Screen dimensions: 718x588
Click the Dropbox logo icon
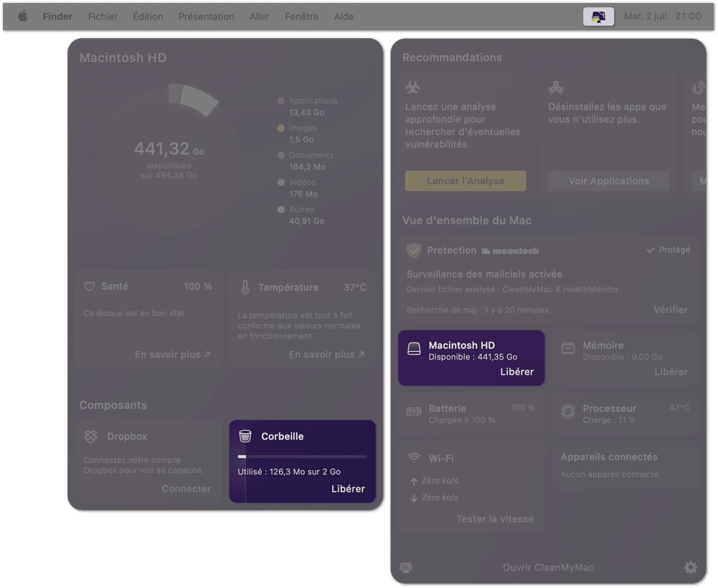pos(91,436)
